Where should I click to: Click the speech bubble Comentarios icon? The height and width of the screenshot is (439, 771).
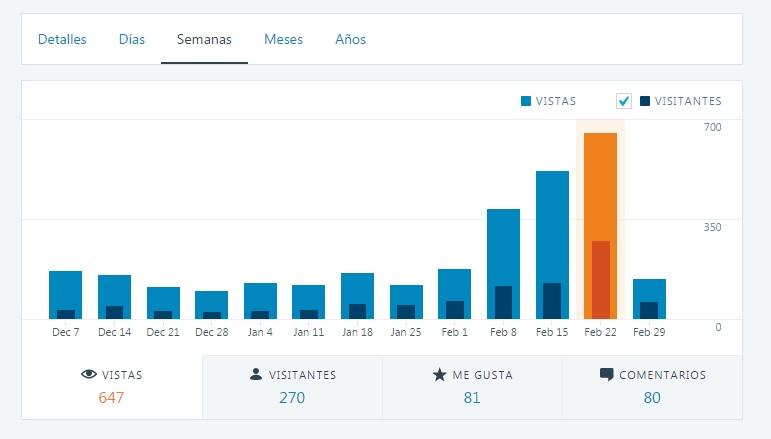pos(606,375)
